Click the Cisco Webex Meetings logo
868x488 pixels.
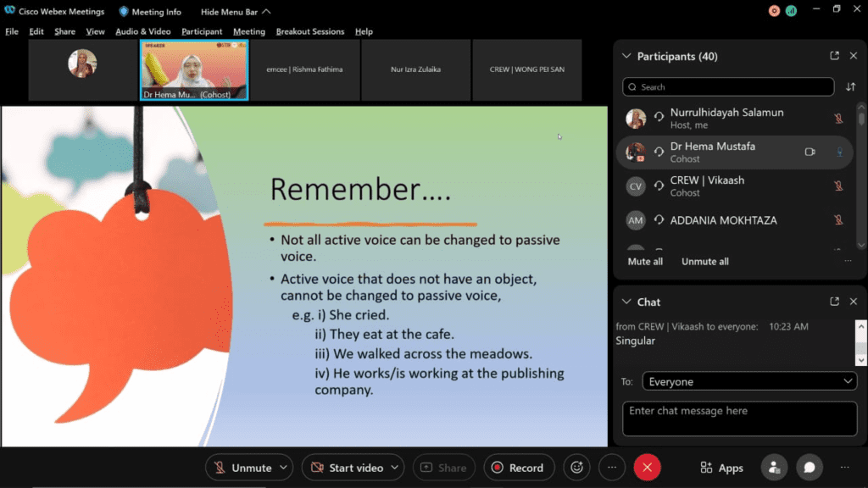point(9,11)
